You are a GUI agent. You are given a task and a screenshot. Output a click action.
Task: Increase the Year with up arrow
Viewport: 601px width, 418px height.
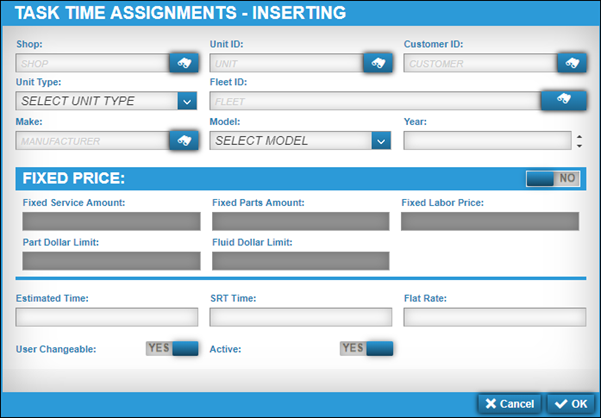579,136
